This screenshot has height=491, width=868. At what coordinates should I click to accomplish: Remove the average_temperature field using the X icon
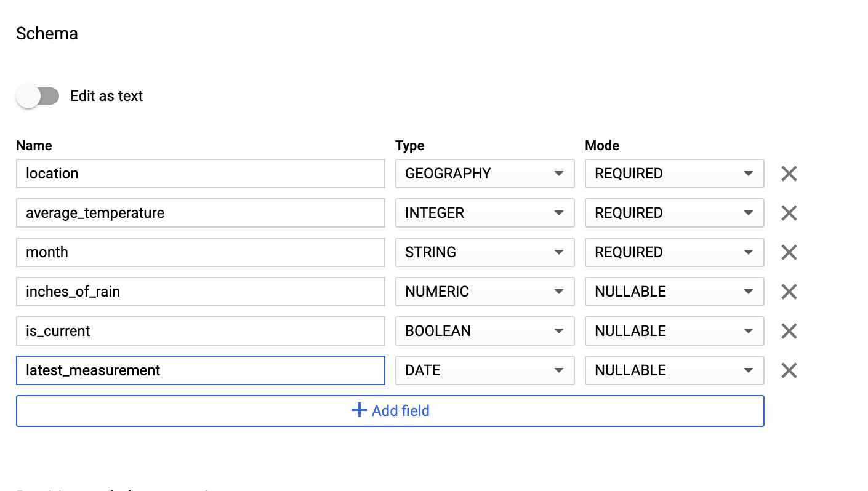[x=789, y=213]
